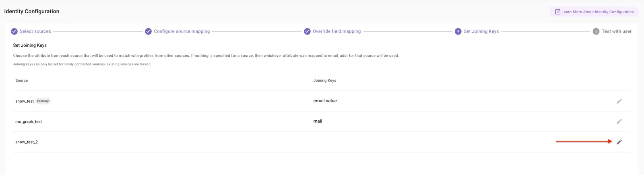
Task: Click pencil icon in ms_graph_test row
Action: 619,121
